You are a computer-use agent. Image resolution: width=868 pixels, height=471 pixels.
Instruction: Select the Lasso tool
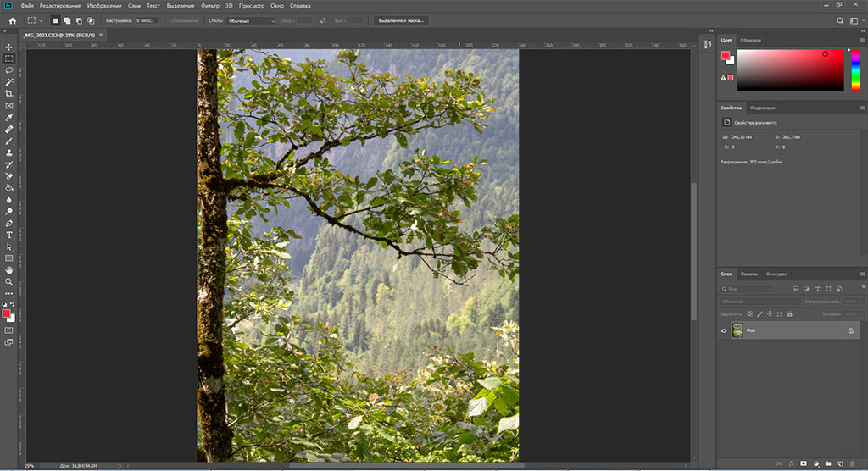click(x=9, y=70)
